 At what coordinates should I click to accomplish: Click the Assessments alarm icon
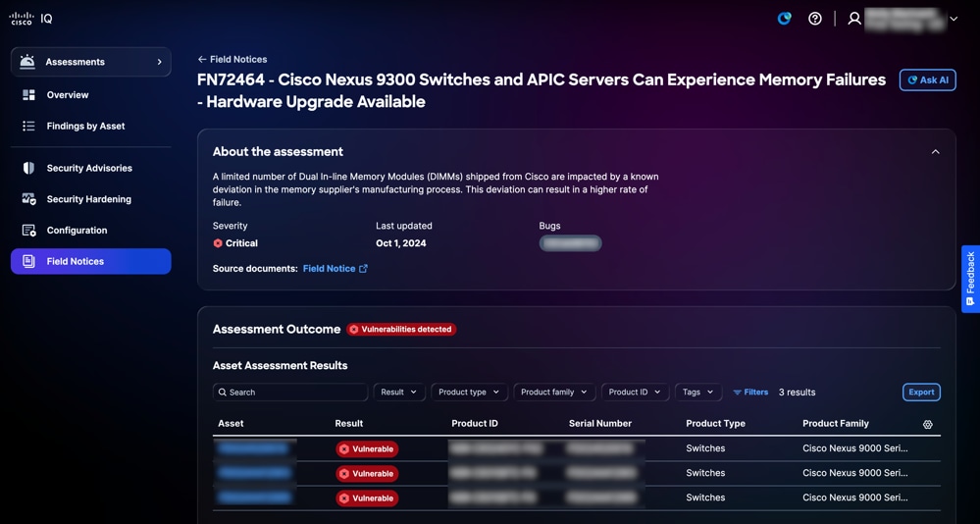tap(26, 61)
